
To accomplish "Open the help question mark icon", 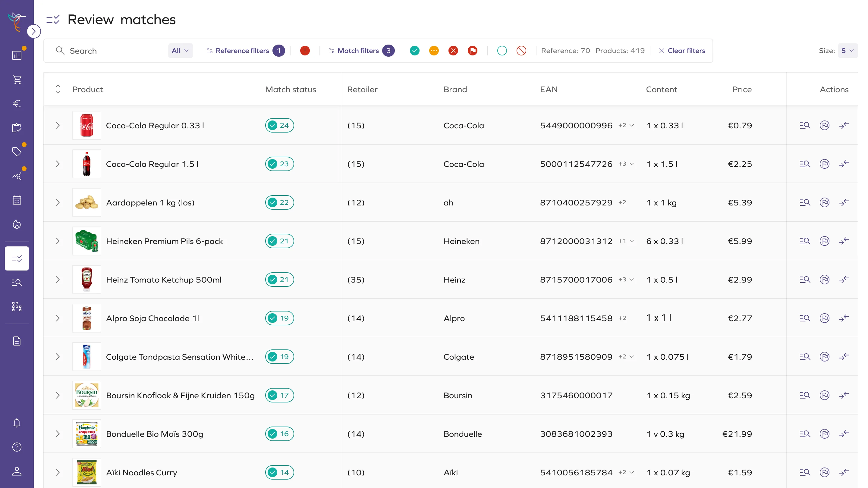I will (x=17, y=447).
